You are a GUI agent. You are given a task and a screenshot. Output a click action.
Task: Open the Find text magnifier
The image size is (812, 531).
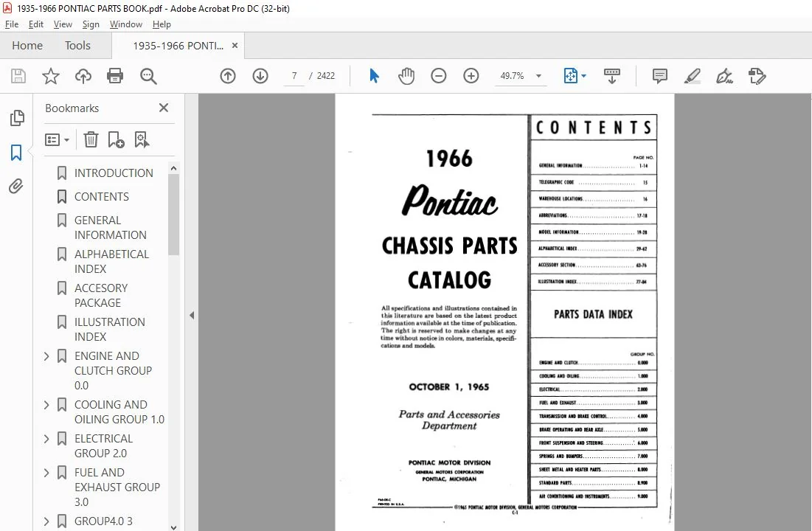pyautogui.click(x=148, y=76)
